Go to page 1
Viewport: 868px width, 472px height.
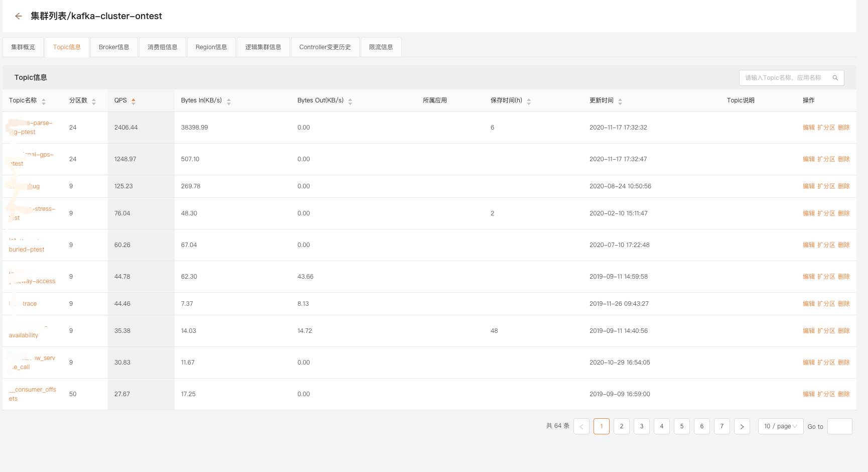tap(602, 426)
